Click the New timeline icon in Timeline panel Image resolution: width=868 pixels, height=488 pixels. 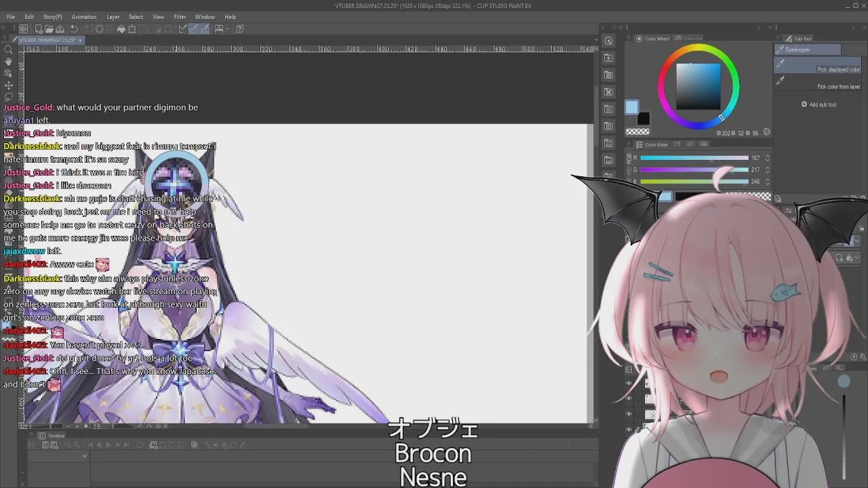54,445
